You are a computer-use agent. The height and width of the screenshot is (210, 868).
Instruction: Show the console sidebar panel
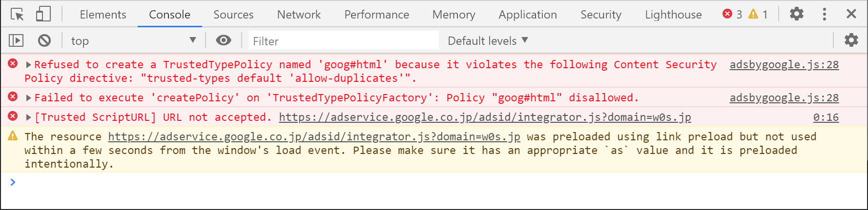tap(16, 40)
